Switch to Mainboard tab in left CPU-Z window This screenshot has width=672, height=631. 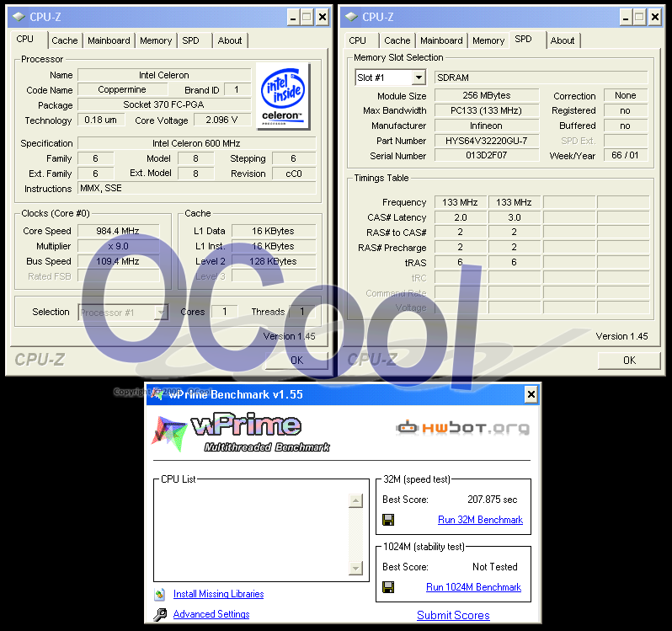coord(109,40)
